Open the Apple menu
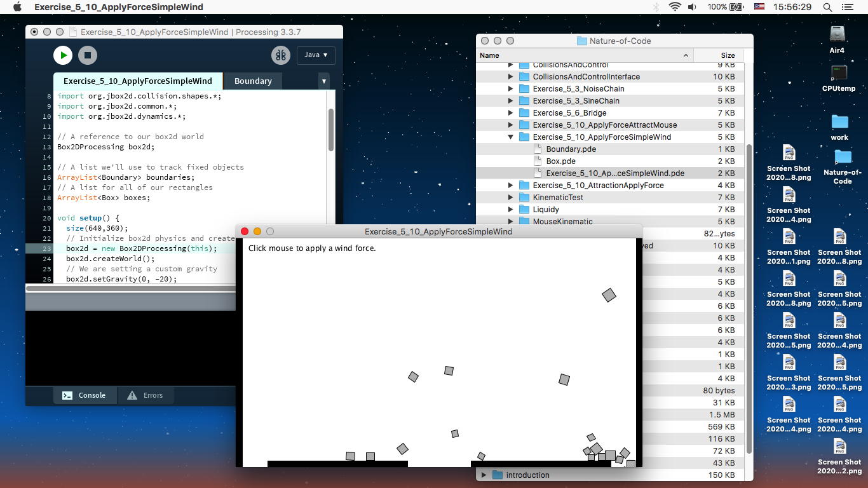The height and width of the screenshot is (488, 868). 17,7
